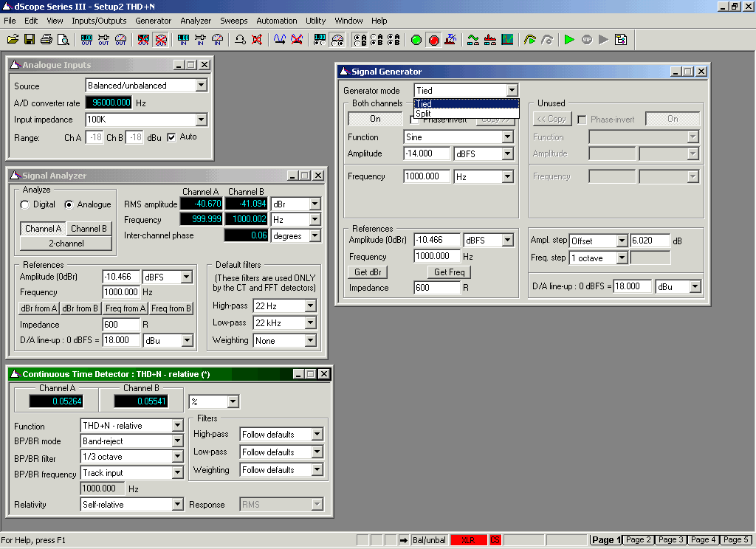756x549 pixels.
Task: Click the crossed-out blue waveform icon
Action: [297, 40]
